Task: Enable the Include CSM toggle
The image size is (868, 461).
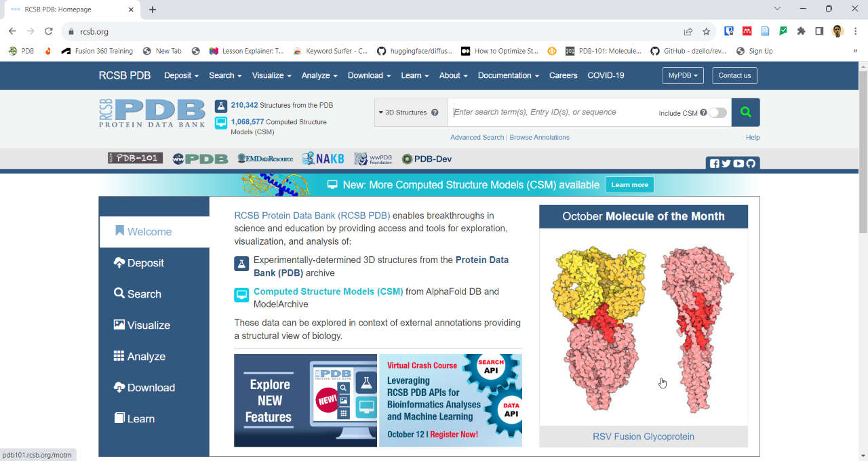Action: (717, 113)
